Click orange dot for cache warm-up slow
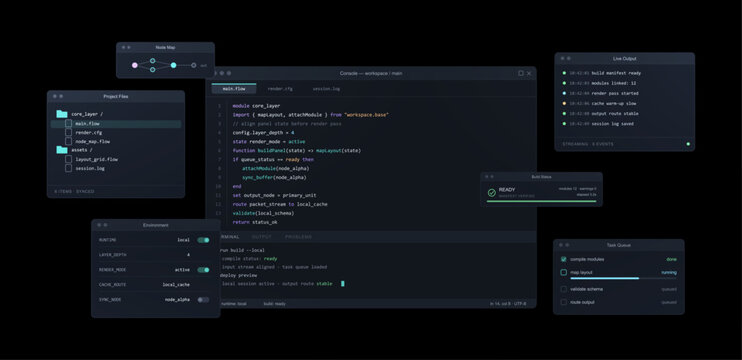Image resolution: width=742 pixels, height=360 pixels. [564, 104]
